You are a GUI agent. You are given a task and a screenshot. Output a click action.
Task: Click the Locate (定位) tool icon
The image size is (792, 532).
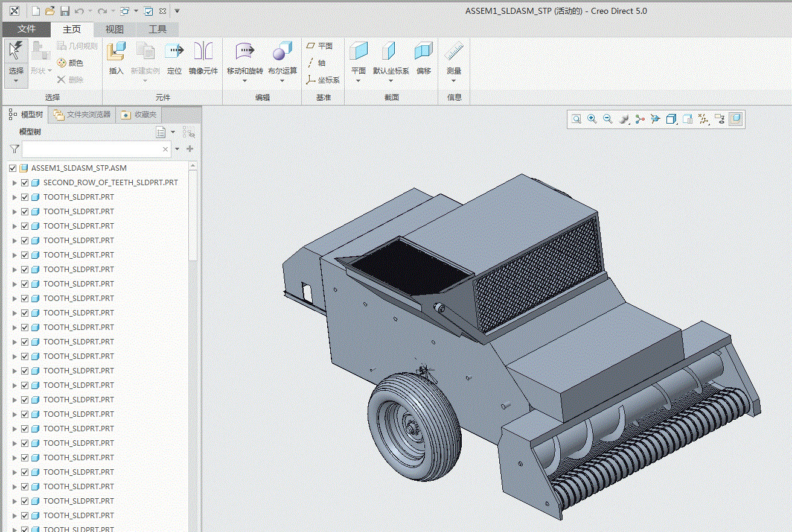[x=174, y=52]
